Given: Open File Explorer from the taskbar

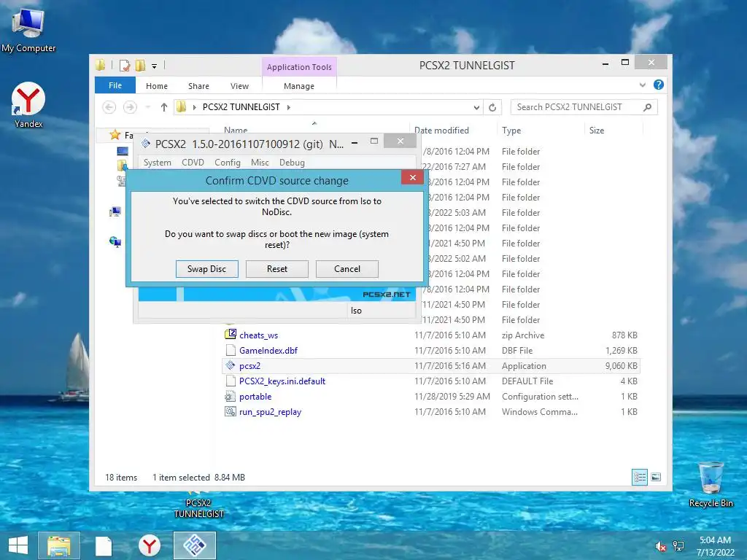Looking at the screenshot, I should [x=58, y=545].
